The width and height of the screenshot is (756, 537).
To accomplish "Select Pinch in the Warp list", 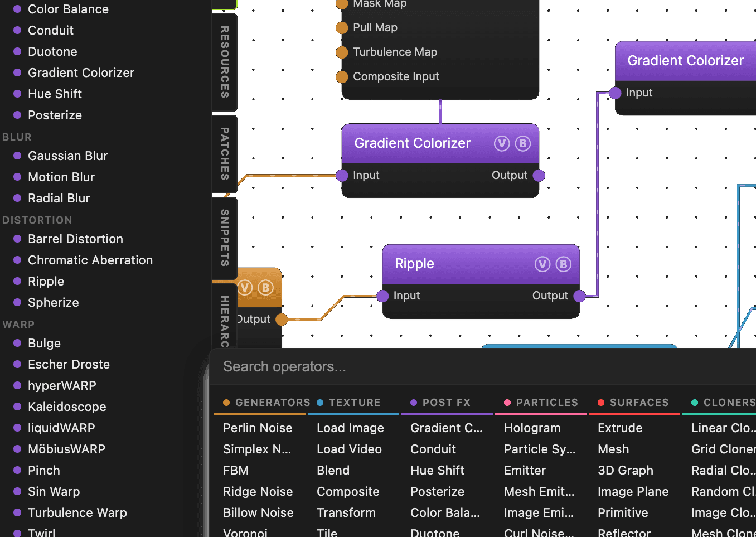I will [x=44, y=471].
